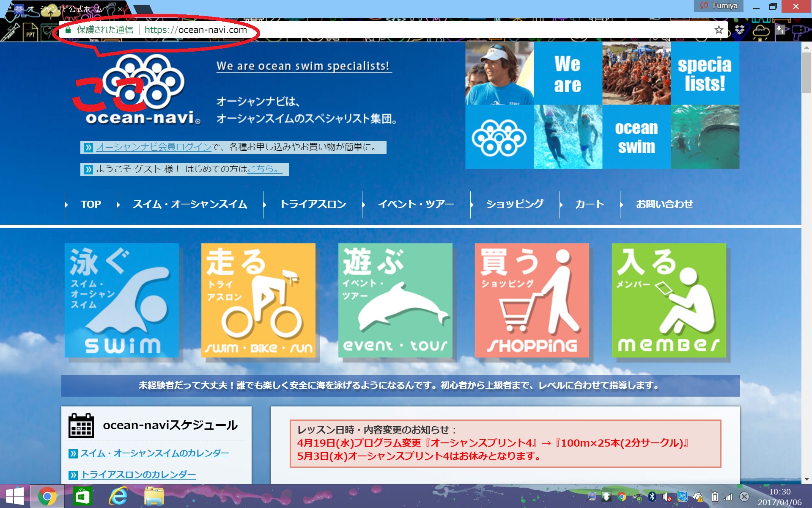This screenshot has width=812, height=508.
Task: Click the page's vertical scrollbar thumb
Action: click(807, 72)
